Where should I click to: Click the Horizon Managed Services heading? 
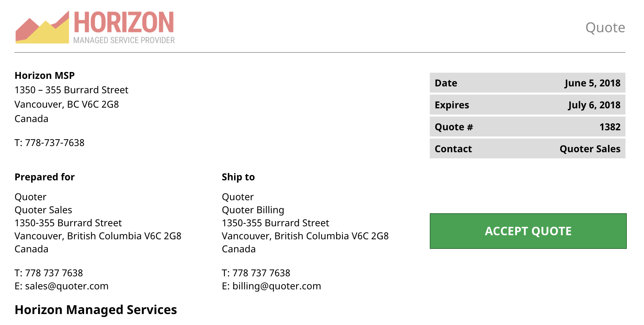tap(96, 310)
